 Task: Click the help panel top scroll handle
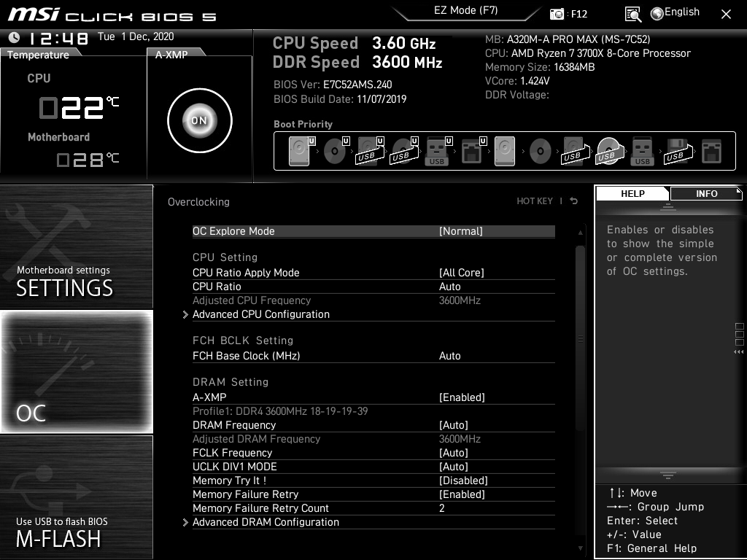pyautogui.click(x=668, y=207)
